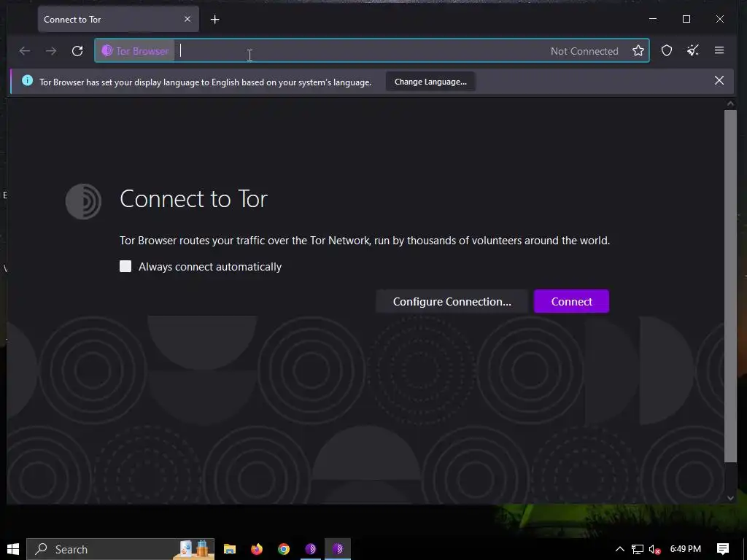Reload the current page
This screenshot has height=560, width=747.
(77, 51)
